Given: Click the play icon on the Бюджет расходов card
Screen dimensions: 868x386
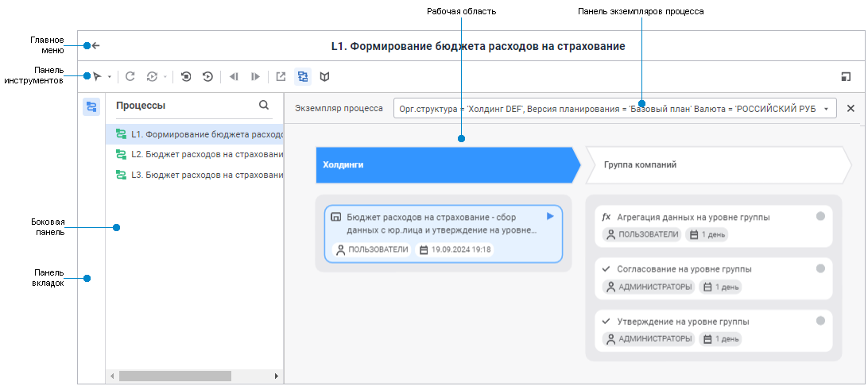Looking at the screenshot, I should click(x=550, y=216).
